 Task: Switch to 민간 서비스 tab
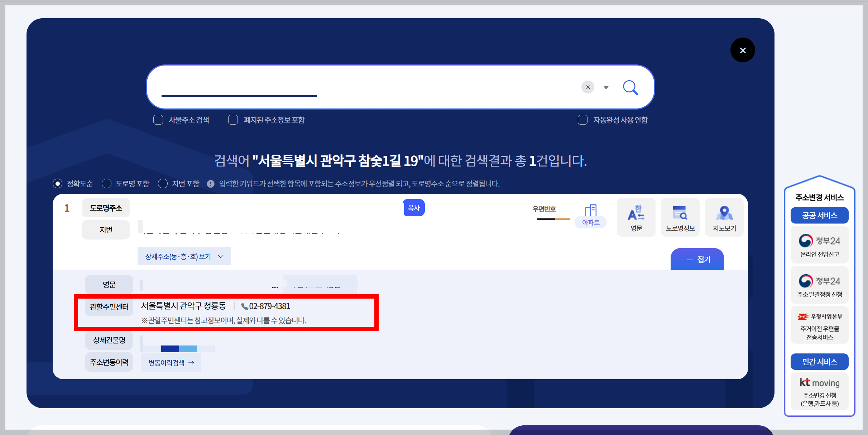click(819, 362)
